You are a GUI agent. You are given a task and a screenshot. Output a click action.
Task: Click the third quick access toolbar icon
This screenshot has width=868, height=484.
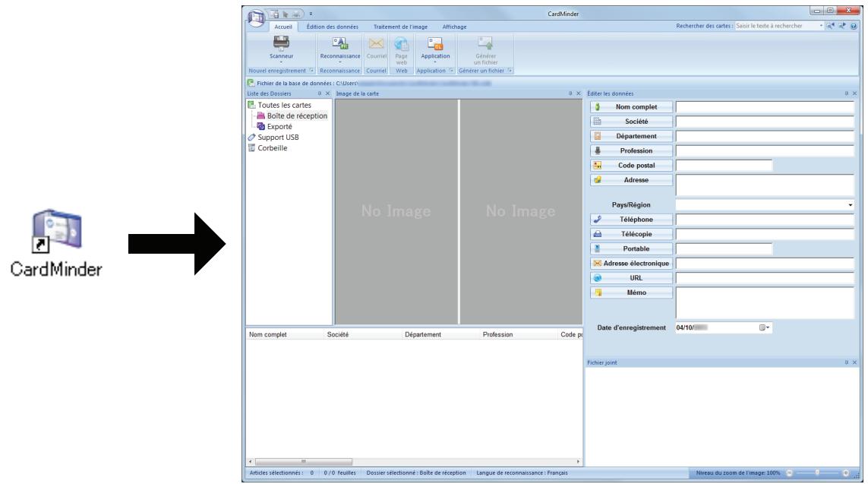(297, 14)
